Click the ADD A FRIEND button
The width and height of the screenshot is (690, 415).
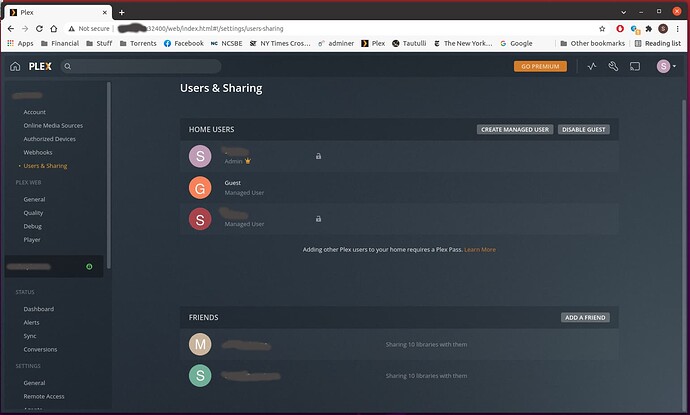click(585, 317)
